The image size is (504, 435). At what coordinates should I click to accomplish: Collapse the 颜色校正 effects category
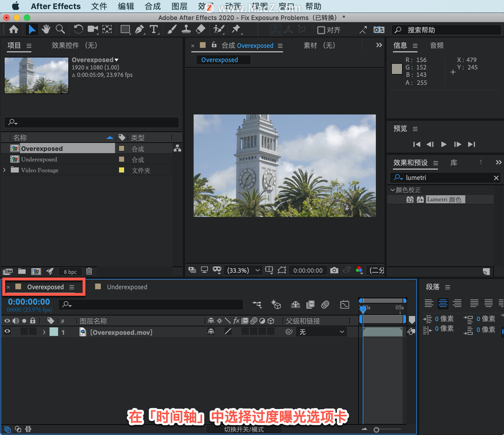pos(393,190)
